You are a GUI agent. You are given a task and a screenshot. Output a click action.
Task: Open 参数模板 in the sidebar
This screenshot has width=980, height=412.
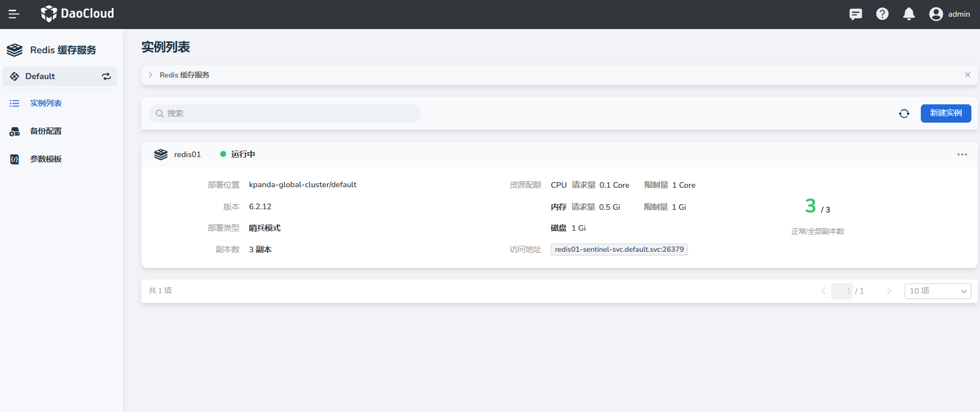click(x=46, y=159)
